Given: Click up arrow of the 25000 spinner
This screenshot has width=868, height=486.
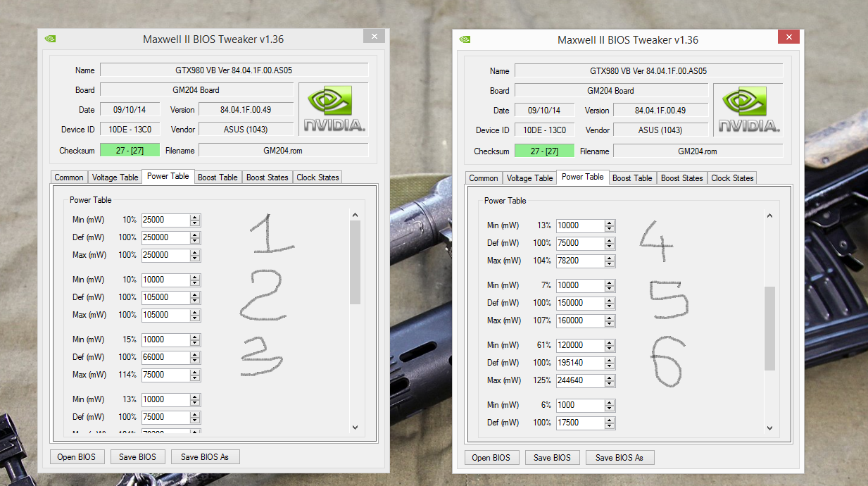Looking at the screenshot, I should [195, 217].
